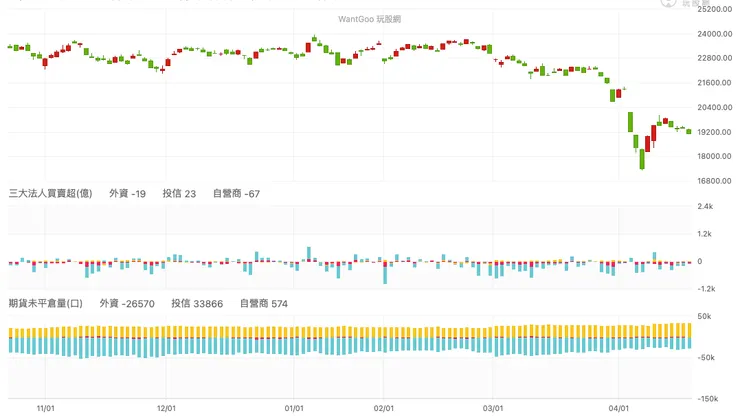Click the 18000.00 price axis label

point(715,156)
